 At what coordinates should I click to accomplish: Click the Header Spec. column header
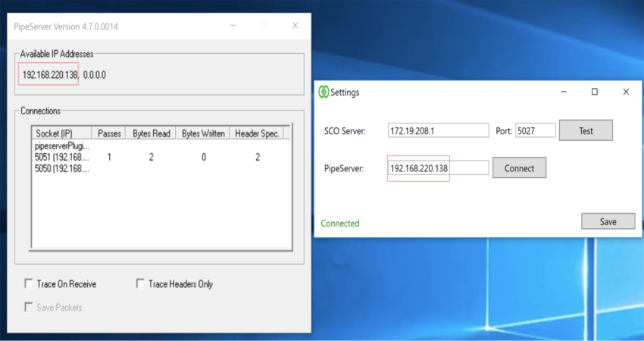tap(258, 133)
